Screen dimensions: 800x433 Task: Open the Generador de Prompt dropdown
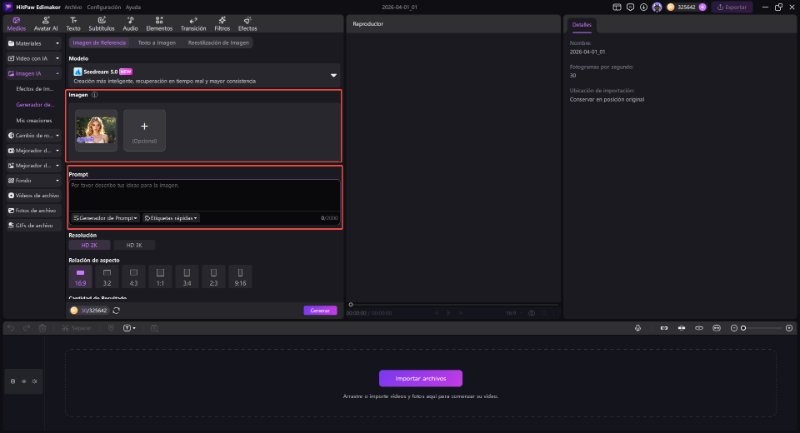pos(105,217)
